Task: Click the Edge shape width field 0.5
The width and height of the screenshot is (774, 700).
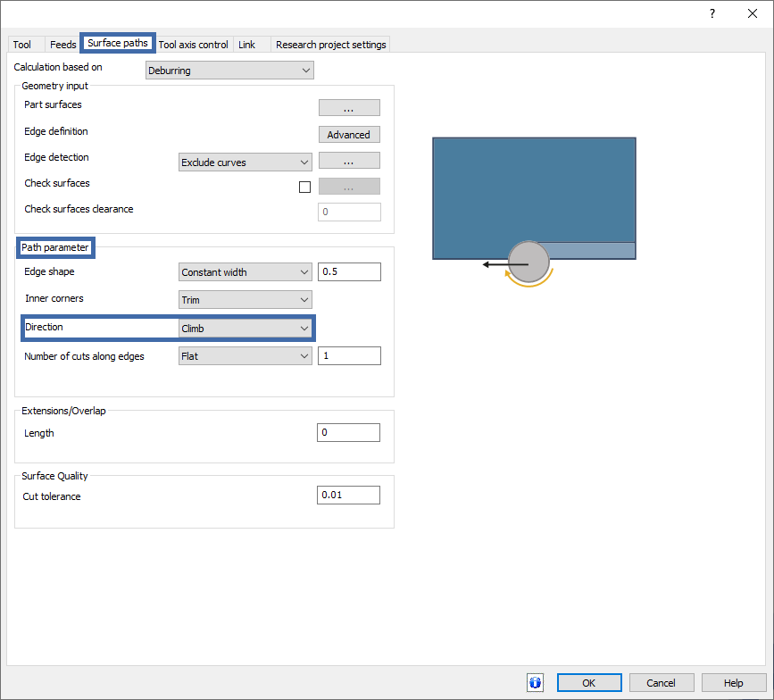Action: pos(349,271)
